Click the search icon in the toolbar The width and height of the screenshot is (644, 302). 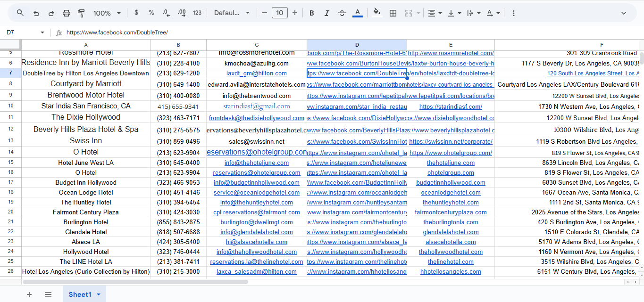[19, 13]
